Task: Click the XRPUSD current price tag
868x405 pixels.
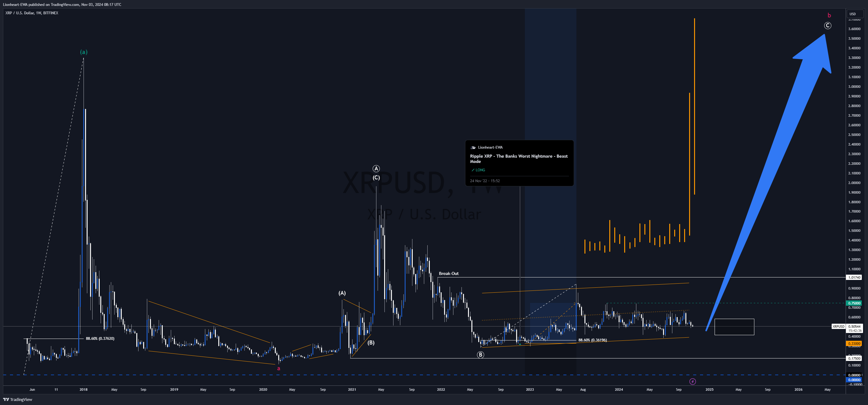Action: (838, 326)
